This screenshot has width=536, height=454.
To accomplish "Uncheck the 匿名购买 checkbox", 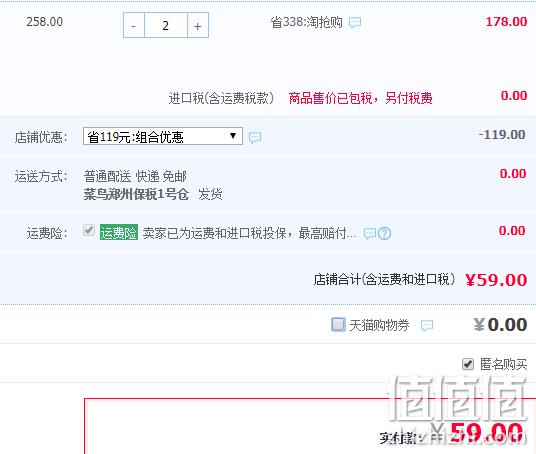I will pyautogui.click(x=468, y=364).
